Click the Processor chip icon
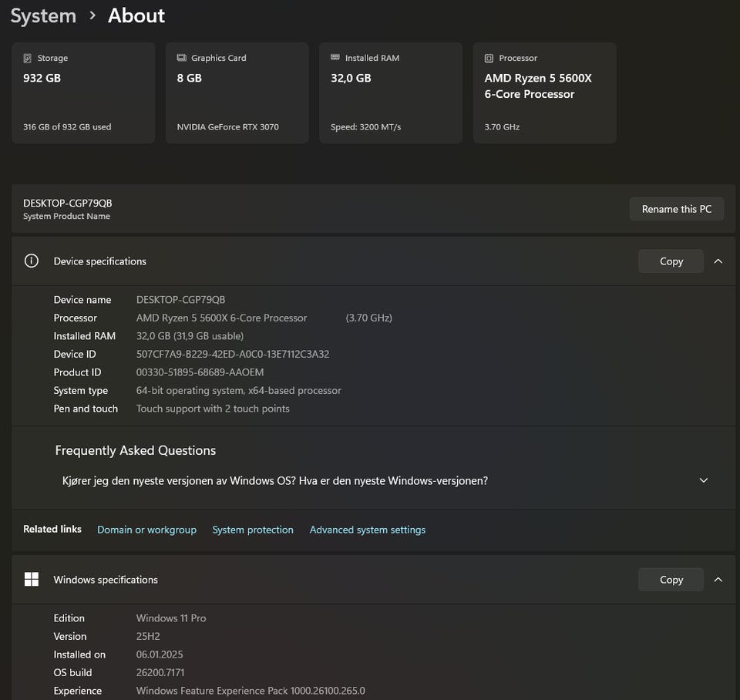Screen dimensions: 740x700 (489, 58)
